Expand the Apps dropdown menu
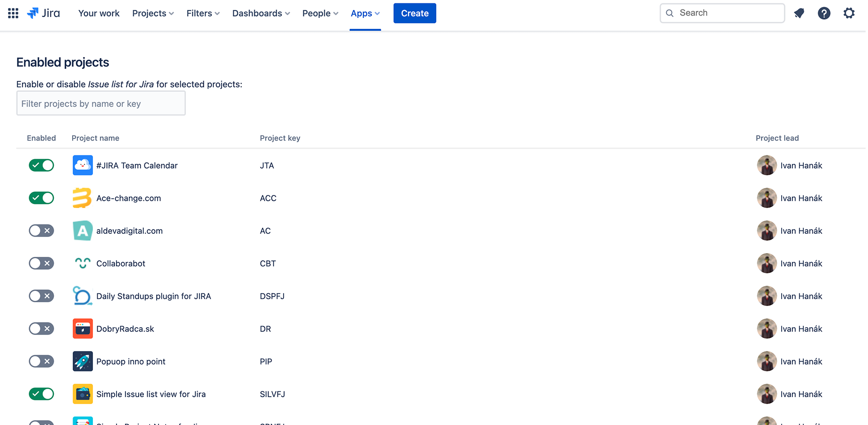Screen dimensions: 868x425 pos(365,13)
